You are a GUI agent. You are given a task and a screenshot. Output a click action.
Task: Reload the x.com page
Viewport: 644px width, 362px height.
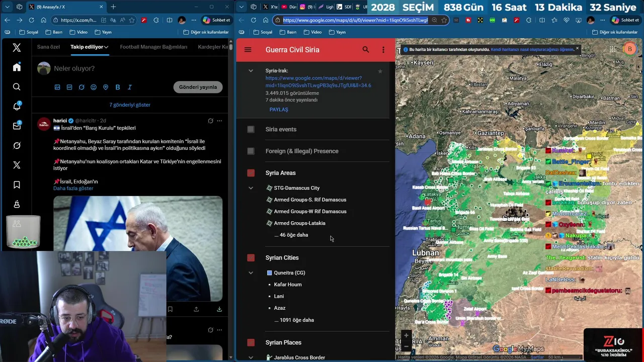(31, 20)
